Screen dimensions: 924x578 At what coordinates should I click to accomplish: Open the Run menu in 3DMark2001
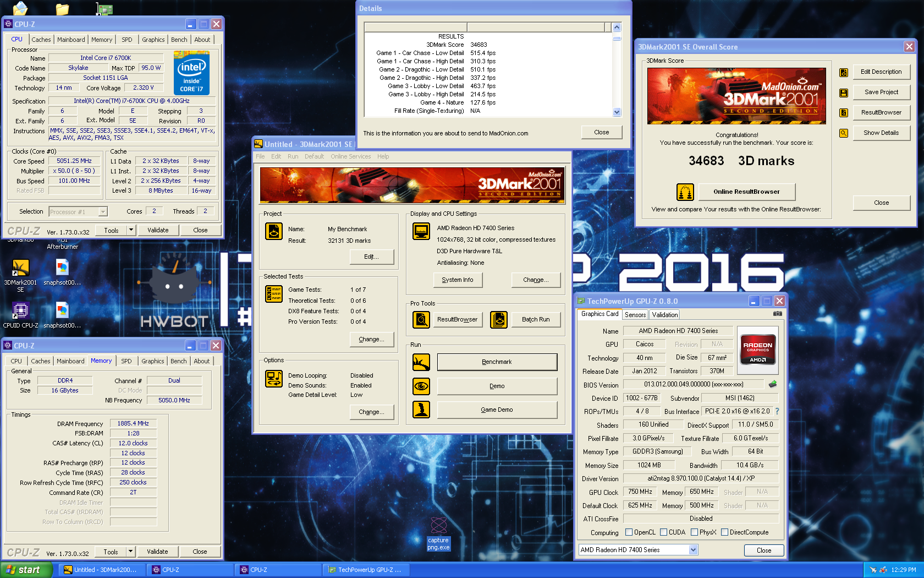(293, 156)
